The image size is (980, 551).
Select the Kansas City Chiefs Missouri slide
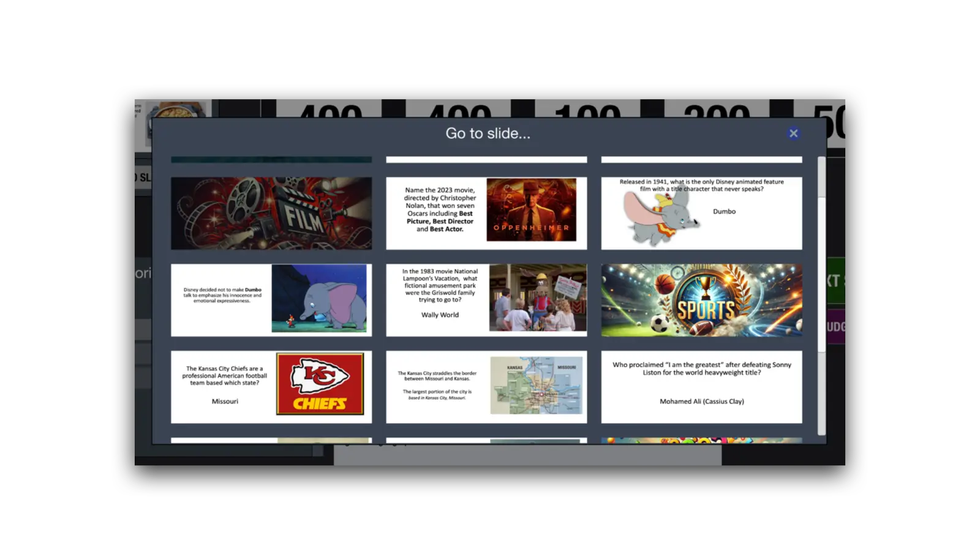tap(271, 387)
